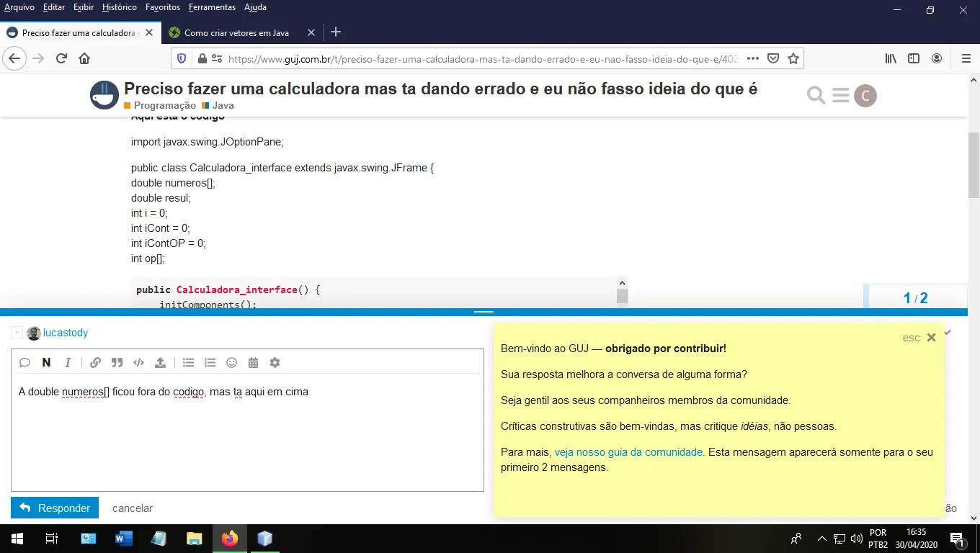Screen dimensions: 980x553
Task: Reload the current page
Action: point(61,59)
